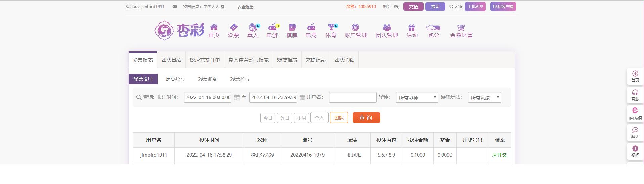Switch to 彩票报表 tab
The width and height of the screenshot is (644, 184).
pos(143,60)
